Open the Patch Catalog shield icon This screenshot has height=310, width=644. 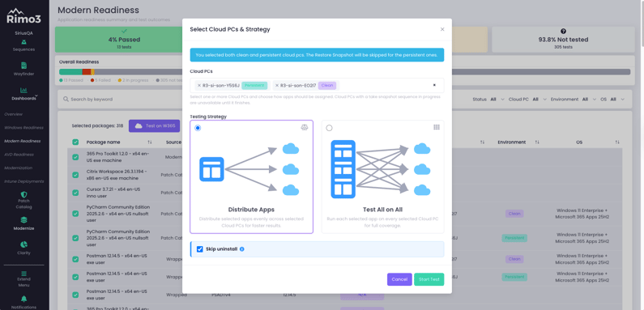(x=23, y=194)
